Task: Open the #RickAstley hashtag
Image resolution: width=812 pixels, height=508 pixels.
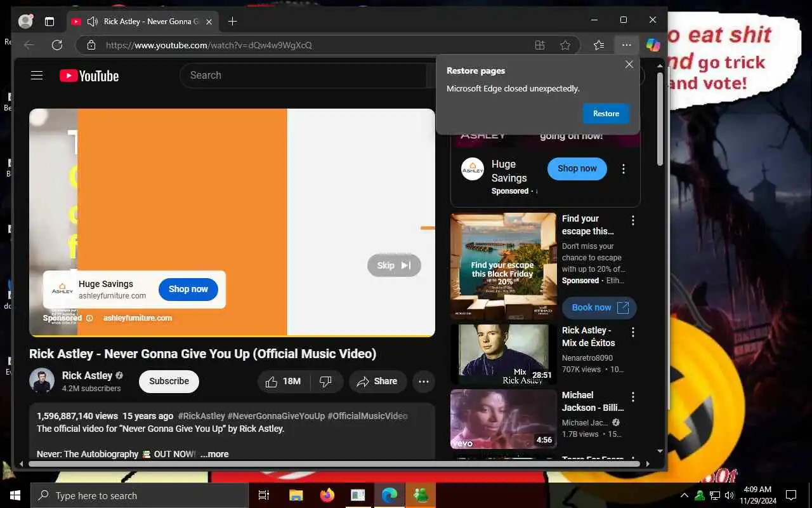Action: point(202,416)
